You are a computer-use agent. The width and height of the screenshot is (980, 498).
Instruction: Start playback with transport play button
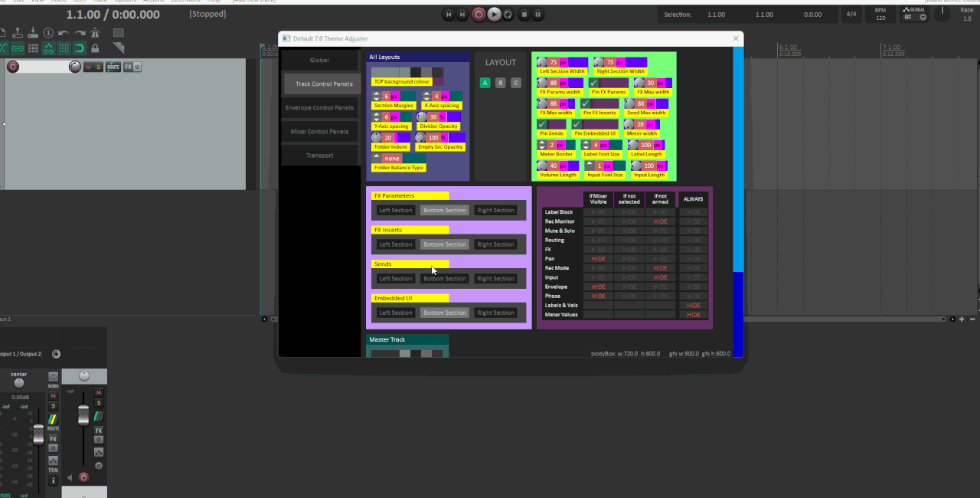[x=494, y=14]
